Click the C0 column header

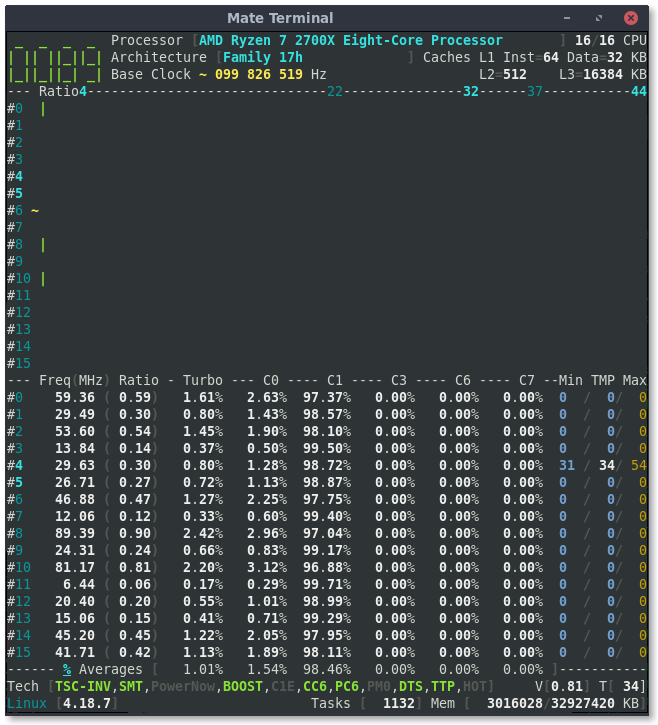[271, 381]
